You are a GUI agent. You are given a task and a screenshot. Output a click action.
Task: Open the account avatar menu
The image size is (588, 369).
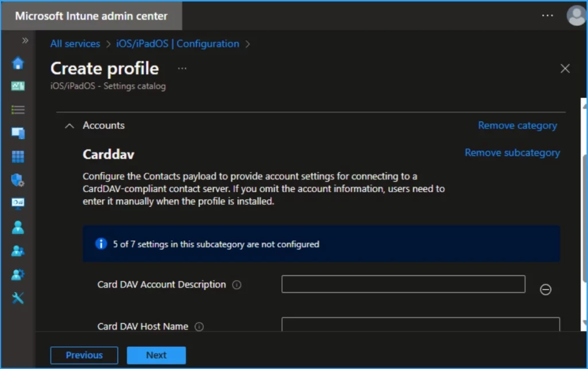576,15
